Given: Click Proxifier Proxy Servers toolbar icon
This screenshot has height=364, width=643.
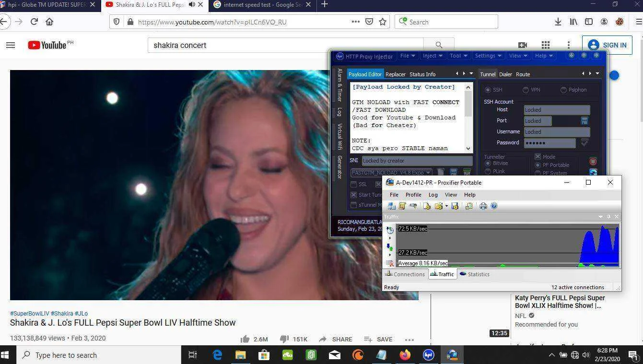Looking at the screenshot, I should [392, 206].
